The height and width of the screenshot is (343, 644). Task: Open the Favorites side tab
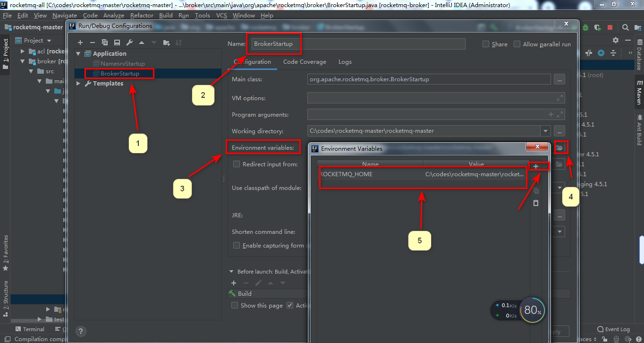(6, 253)
